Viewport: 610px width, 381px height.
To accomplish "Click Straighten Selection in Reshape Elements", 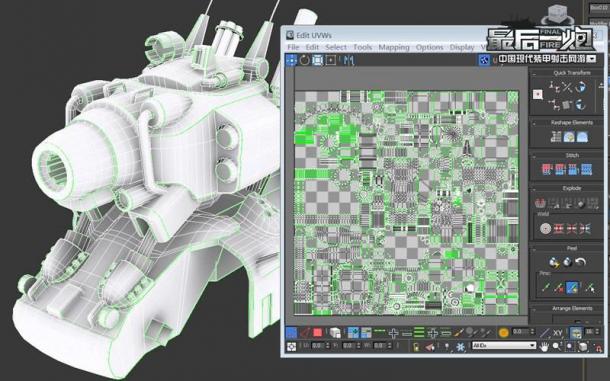I will tap(556, 137).
